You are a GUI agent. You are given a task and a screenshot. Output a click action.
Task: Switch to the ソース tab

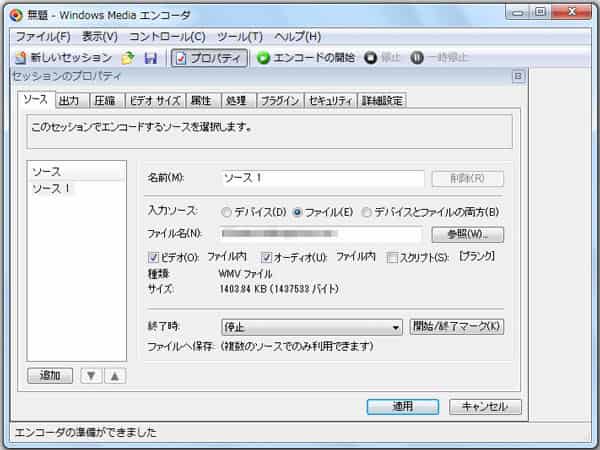(36, 100)
